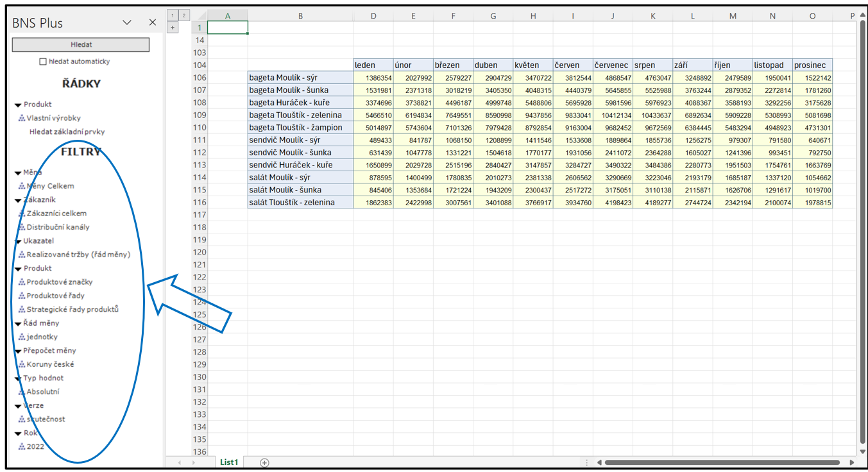The width and height of the screenshot is (868, 472).
Task: Click hierarchy icon next to Vlastní výrobky
Action: pos(22,118)
